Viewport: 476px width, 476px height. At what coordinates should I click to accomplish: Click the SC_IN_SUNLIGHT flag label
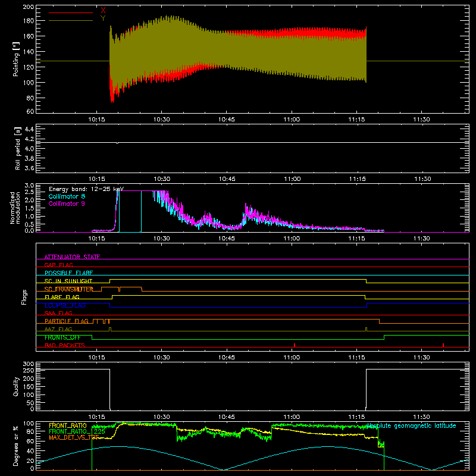pos(68,281)
